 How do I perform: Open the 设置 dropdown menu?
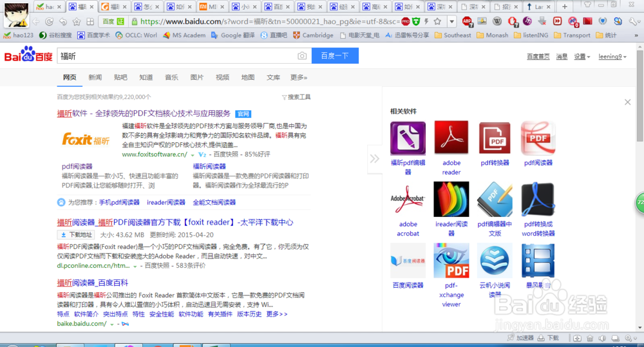point(582,57)
